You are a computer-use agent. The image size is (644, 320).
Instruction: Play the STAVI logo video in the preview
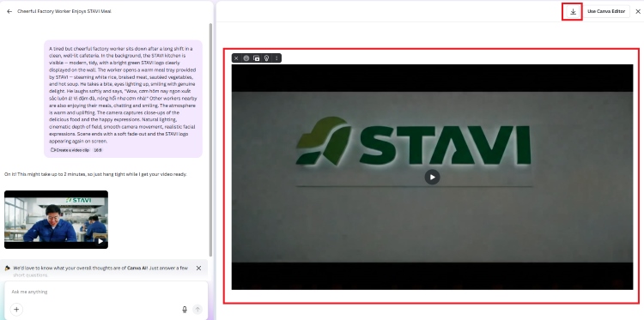pyautogui.click(x=432, y=178)
